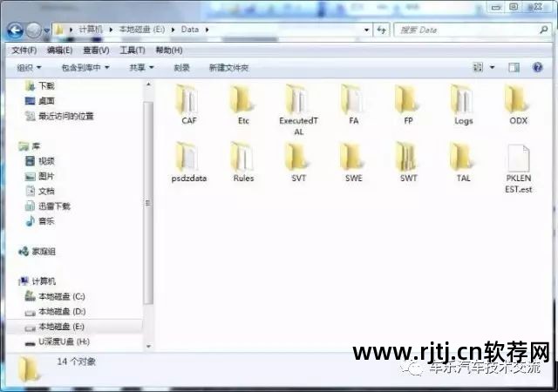
Task: Select 音乐 library
Action: pos(40,221)
